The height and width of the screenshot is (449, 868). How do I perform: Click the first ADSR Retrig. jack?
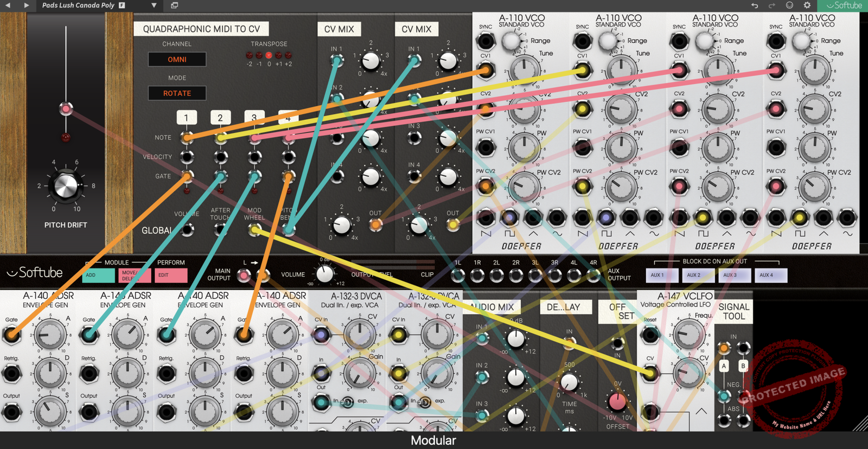tap(11, 373)
